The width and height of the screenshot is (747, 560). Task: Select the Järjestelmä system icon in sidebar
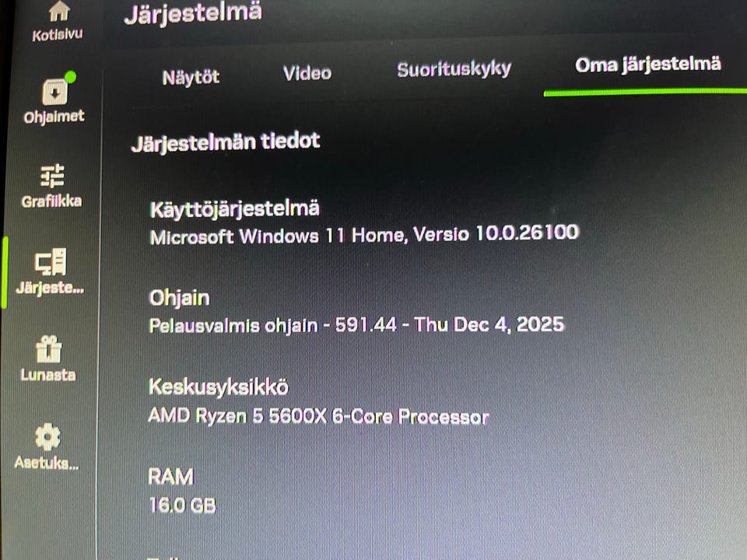[x=51, y=261]
